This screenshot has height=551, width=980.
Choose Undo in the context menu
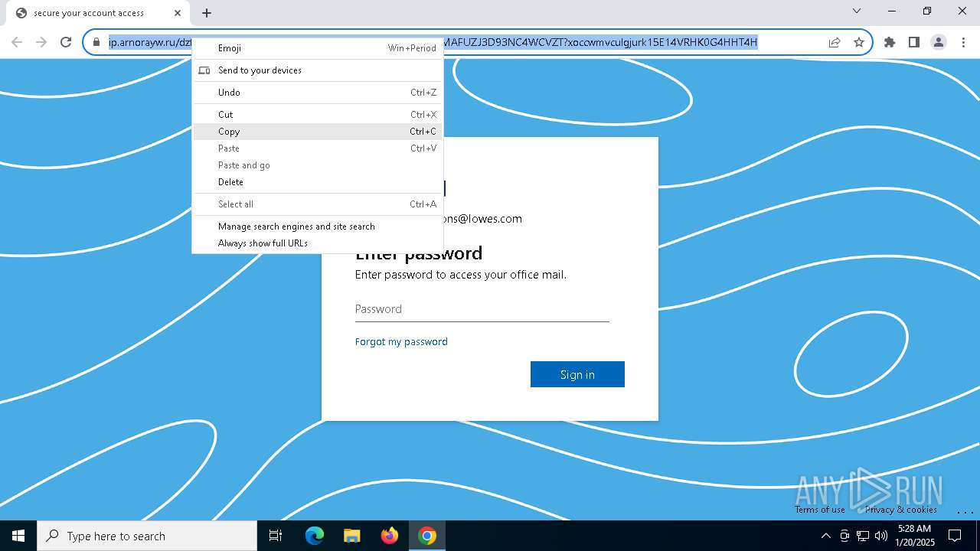point(318,93)
